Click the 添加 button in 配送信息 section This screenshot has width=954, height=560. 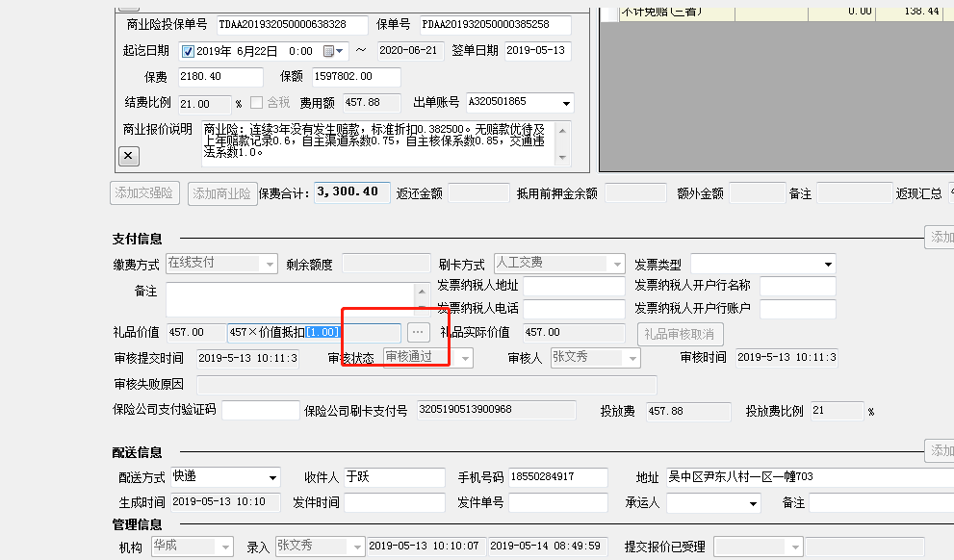[940, 450]
